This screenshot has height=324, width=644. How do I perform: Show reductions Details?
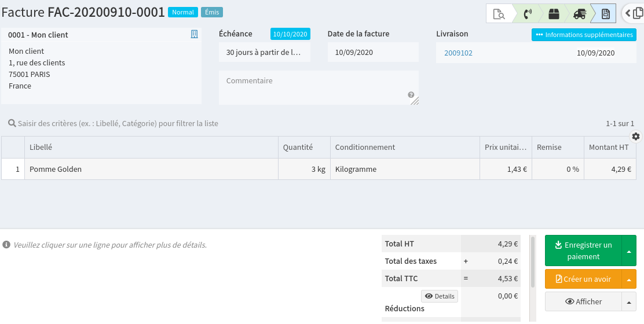pyautogui.click(x=439, y=296)
